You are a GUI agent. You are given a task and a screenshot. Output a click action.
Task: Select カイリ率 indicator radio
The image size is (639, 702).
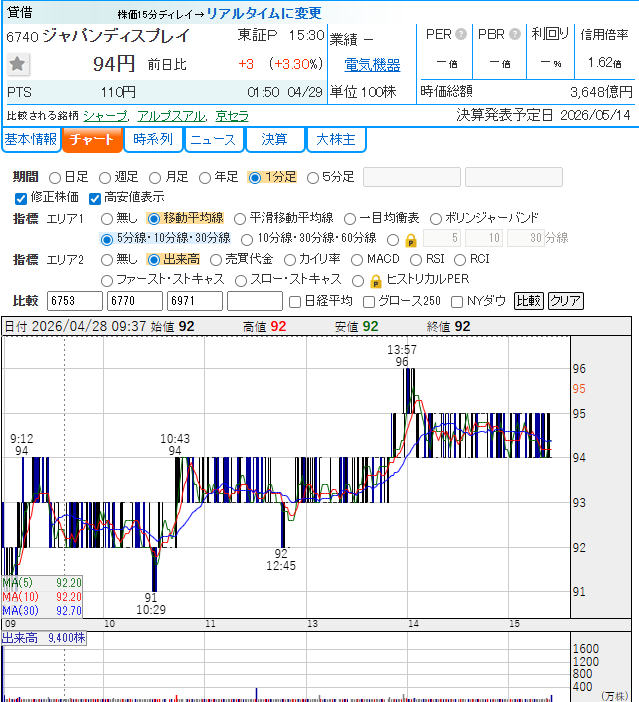(x=290, y=260)
